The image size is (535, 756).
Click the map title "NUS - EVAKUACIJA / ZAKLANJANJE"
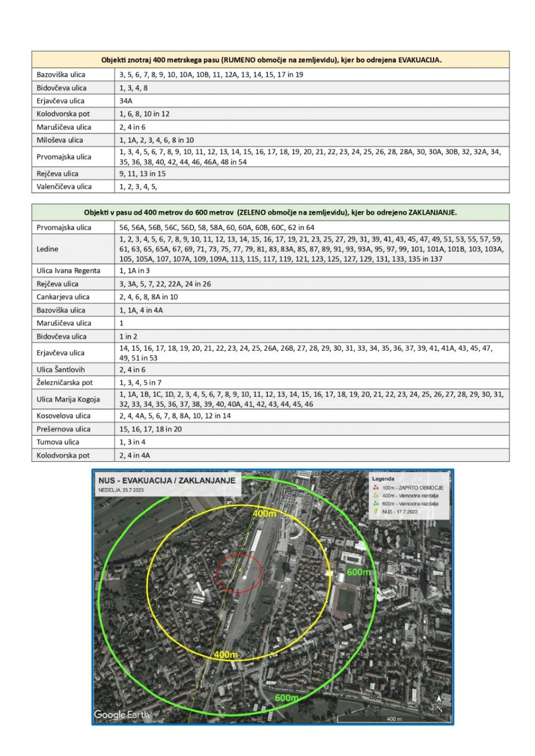click(167, 480)
